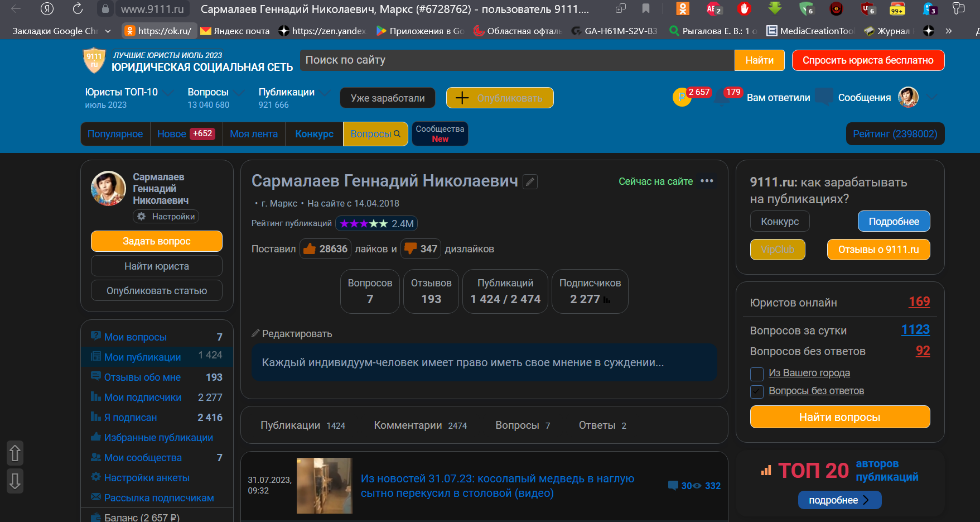Open the Популярное tab
This screenshot has width=980, height=522.
[x=115, y=133]
